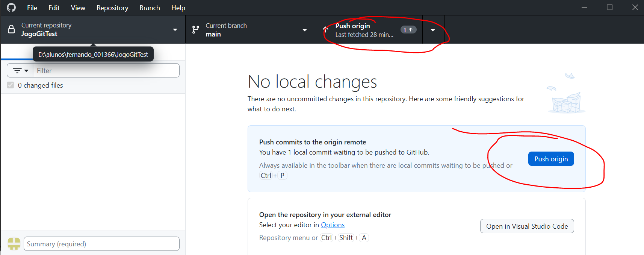Click the filter options icon
The width and height of the screenshot is (644, 255).
pos(20,70)
